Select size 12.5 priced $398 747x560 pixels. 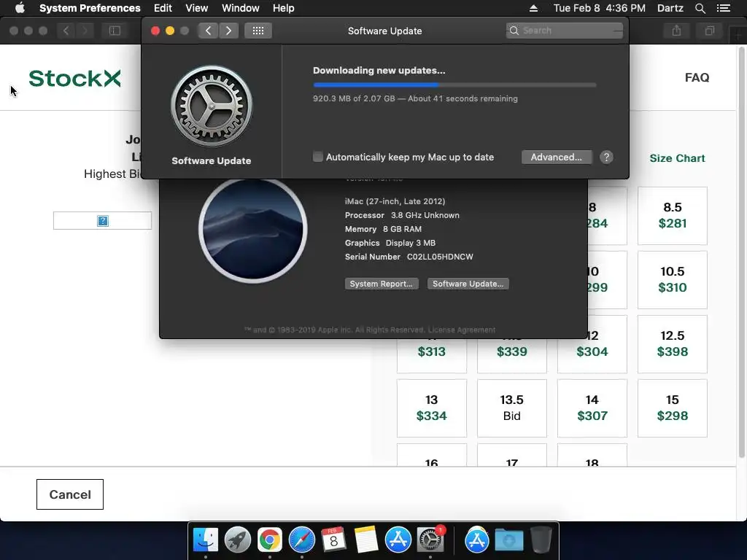tap(672, 344)
